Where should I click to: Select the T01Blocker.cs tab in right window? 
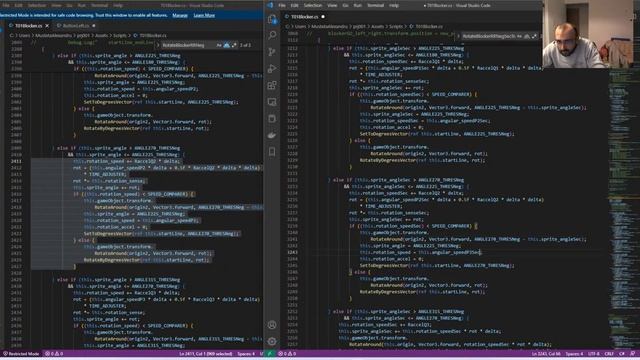click(304, 17)
